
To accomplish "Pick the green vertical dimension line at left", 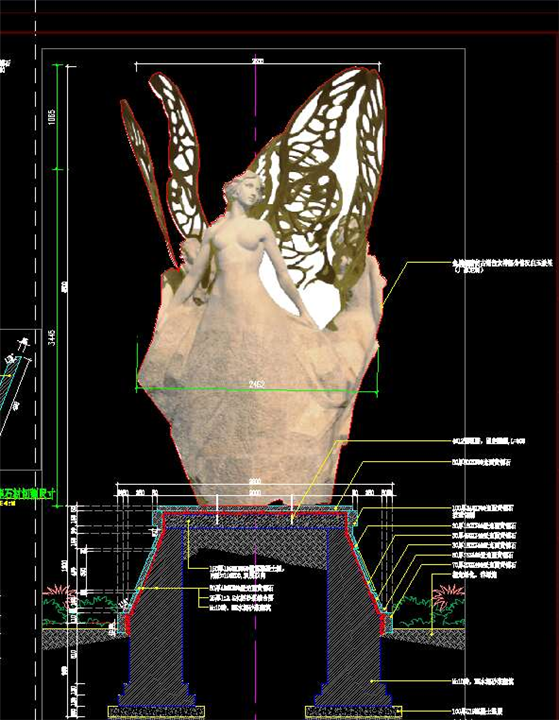I will click(57, 285).
